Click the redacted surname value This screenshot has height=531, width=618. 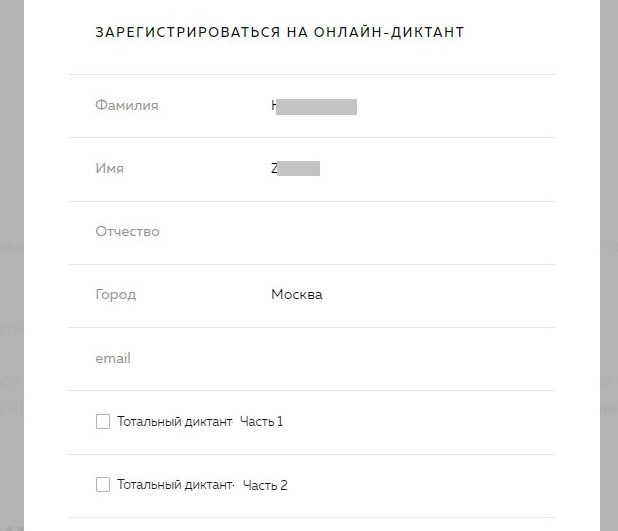point(314,106)
